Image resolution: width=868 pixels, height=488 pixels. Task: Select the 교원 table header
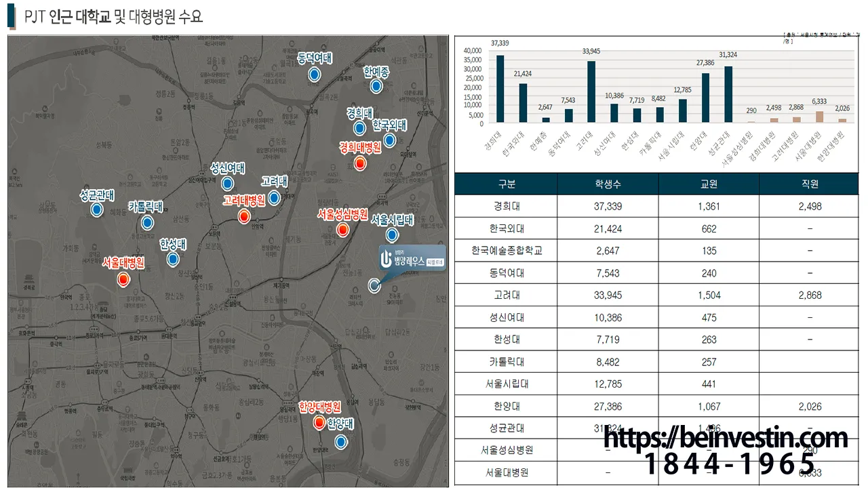(709, 184)
